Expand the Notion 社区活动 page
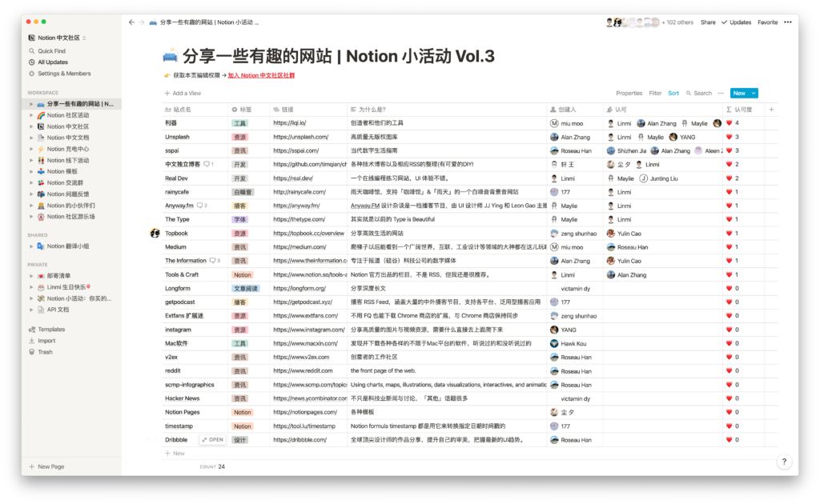Image resolution: width=820 pixels, height=504 pixels. pos(31,115)
